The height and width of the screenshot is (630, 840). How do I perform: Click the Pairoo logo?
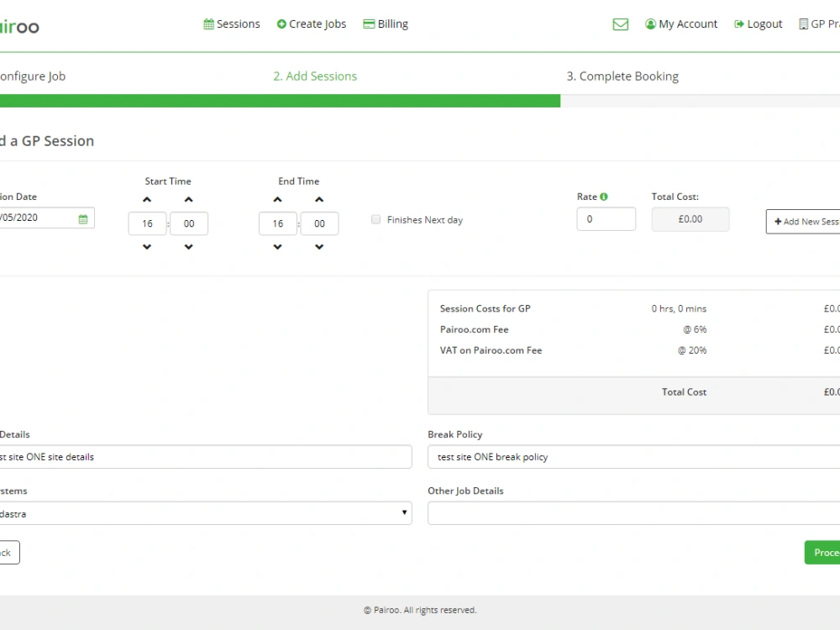point(19,27)
